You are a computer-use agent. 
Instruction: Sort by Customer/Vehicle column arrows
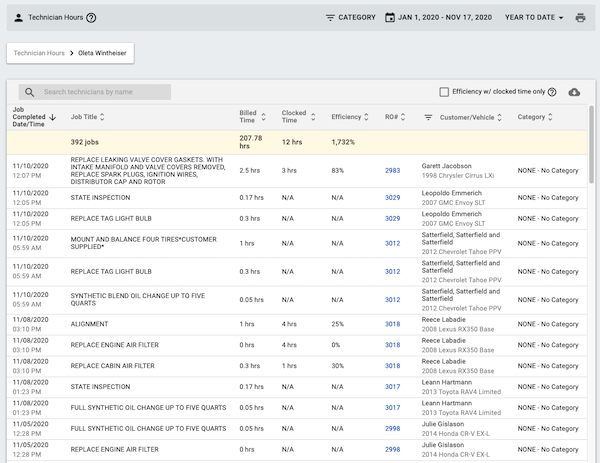(x=499, y=117)
